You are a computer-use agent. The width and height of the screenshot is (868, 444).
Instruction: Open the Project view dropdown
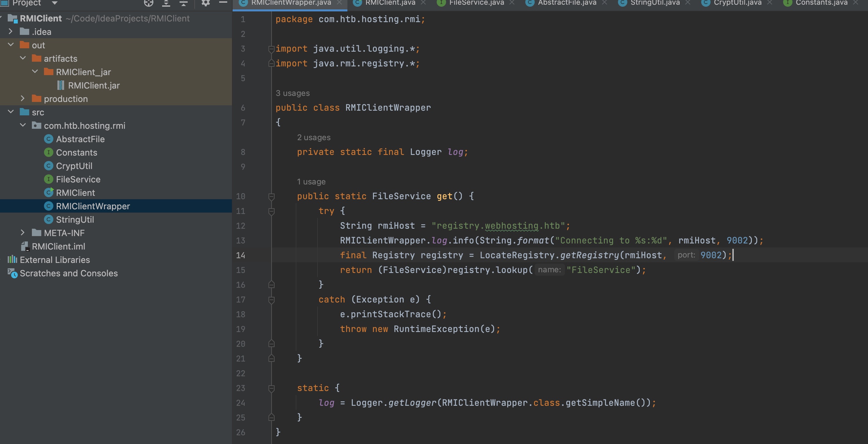pos(54,3)
